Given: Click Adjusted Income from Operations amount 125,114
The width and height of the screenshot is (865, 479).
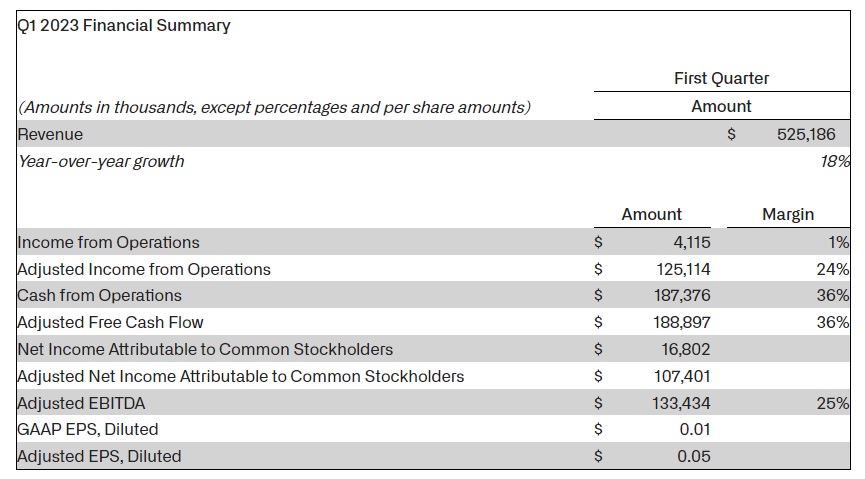Looking at the screenshot, I should pos(683,269).
